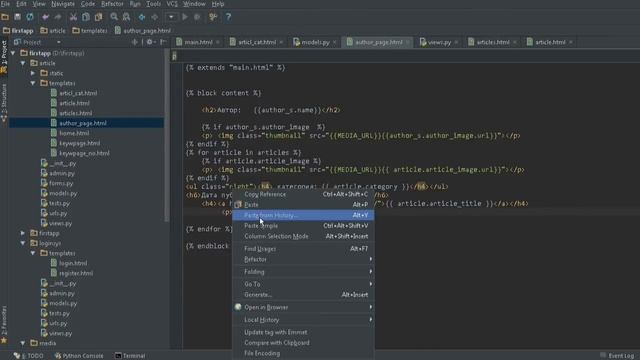This screenshot has width=640, height=360.
Task: Open Open in Browser submenu
Action: (x=303, y=307)
